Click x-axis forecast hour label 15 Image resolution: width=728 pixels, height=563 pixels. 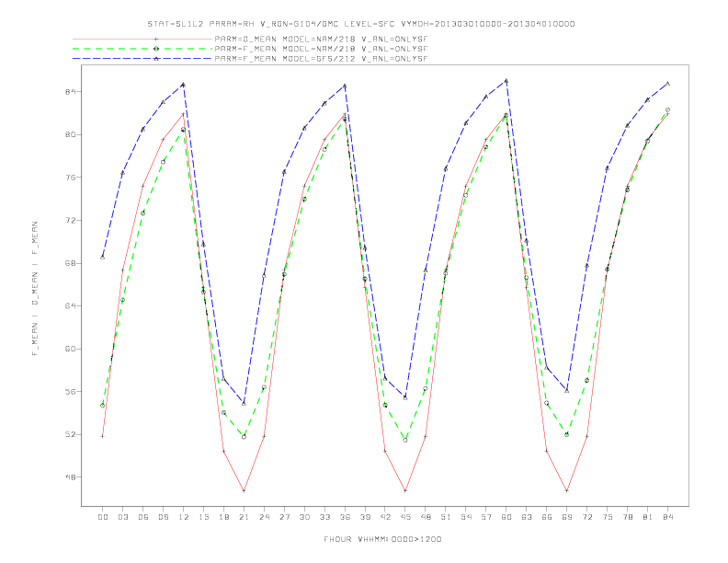[x=203, y=517]
